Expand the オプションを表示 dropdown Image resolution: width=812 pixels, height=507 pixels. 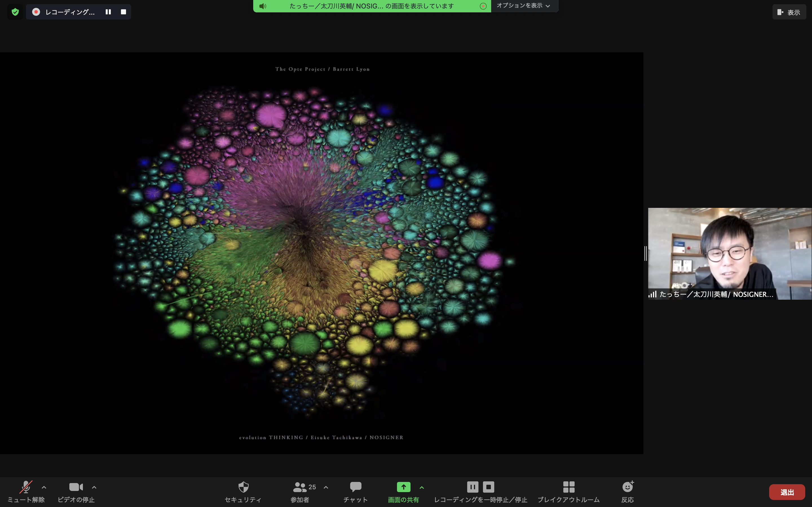point(523,5)
